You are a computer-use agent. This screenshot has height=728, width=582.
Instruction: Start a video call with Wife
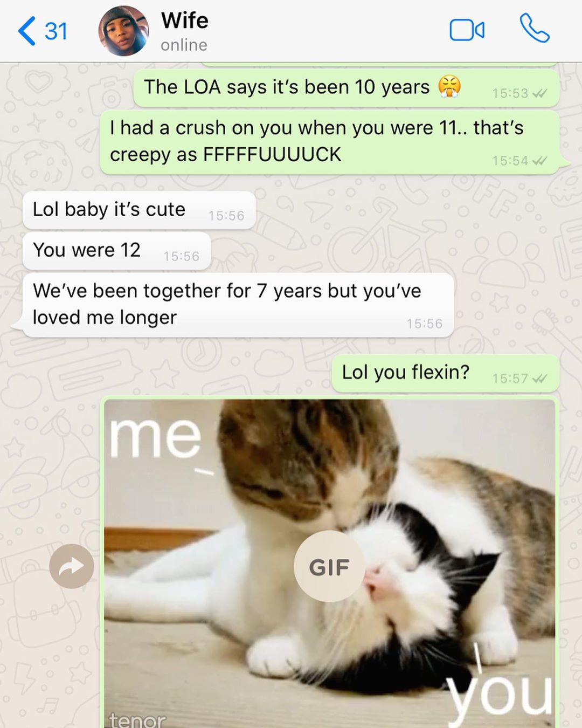[x=467, y=30]
